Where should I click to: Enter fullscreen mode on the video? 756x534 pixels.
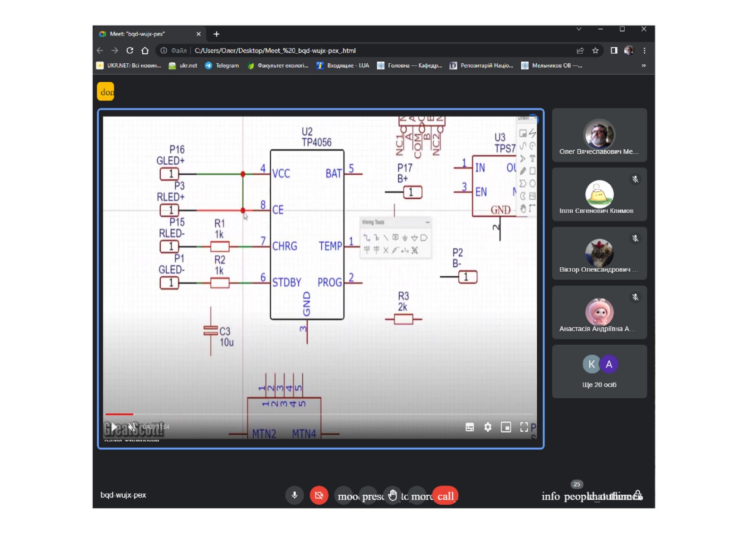(524, 427)
